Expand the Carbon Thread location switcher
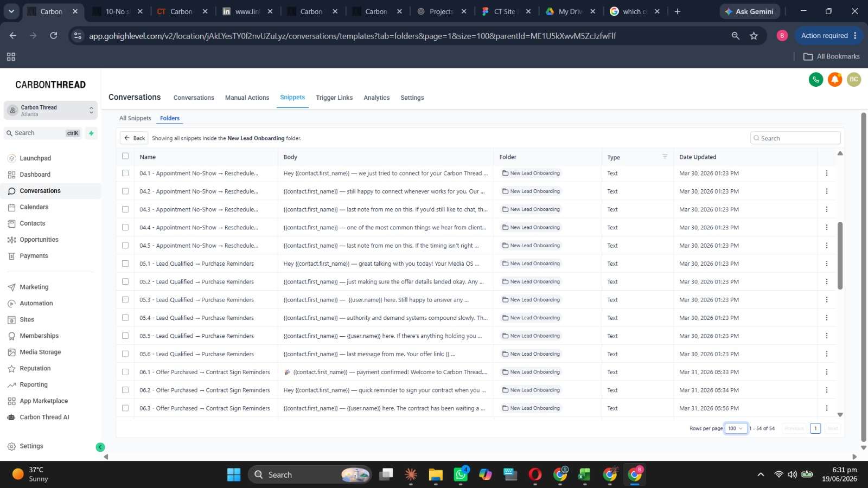 pyautogui.click(x=50, y=111)
